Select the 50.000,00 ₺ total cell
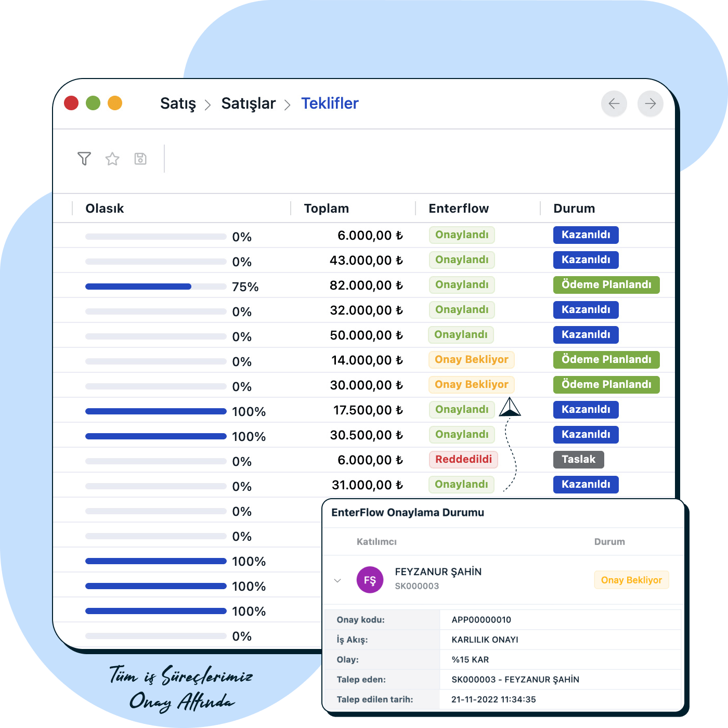The height and width of the screenshot is (728, 728). (x=367, y=335)
